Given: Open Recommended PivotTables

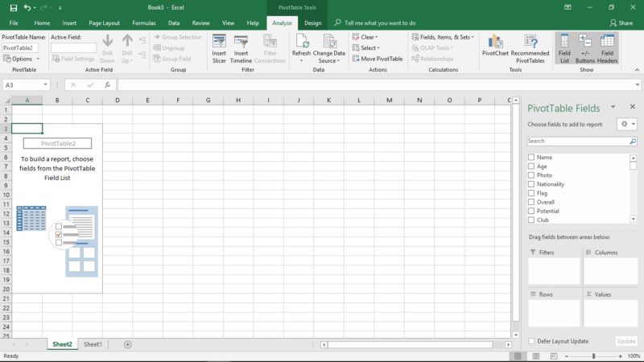Looking at the screenshot, I should [530, 42].
